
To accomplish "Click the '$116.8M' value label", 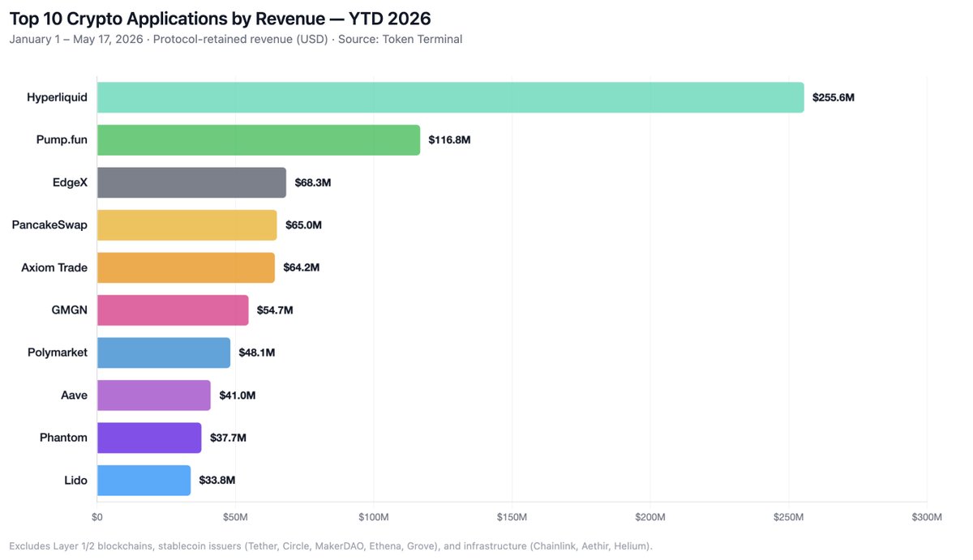I will (450, 139).
